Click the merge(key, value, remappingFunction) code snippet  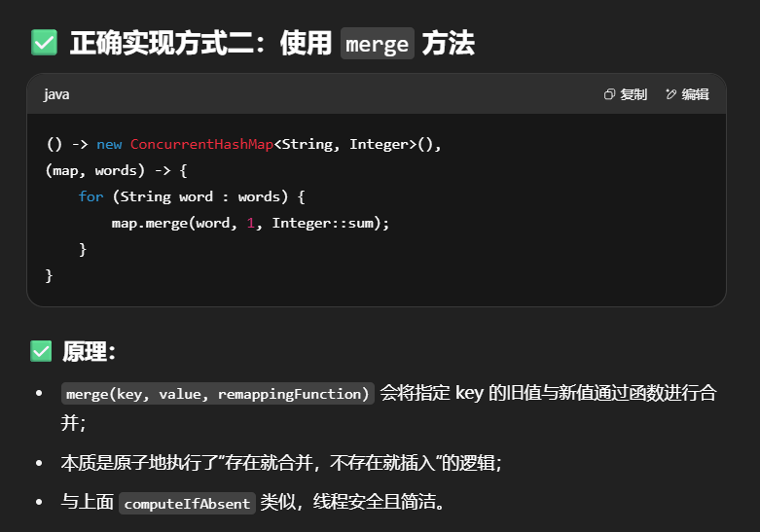point(217,394)
